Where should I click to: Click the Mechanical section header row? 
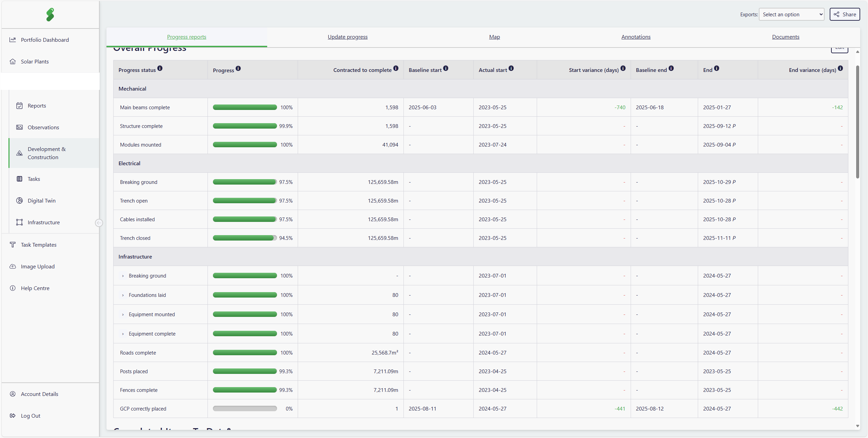480,89
